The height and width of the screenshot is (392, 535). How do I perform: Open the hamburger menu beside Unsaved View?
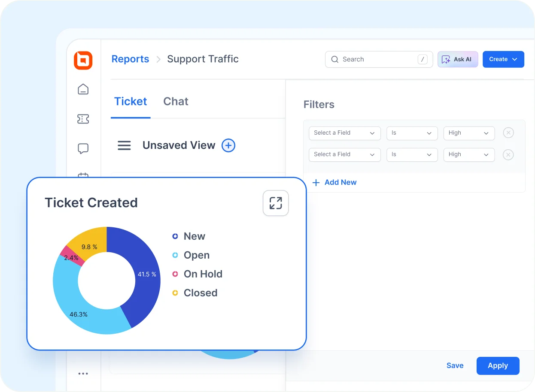point(124,145)
